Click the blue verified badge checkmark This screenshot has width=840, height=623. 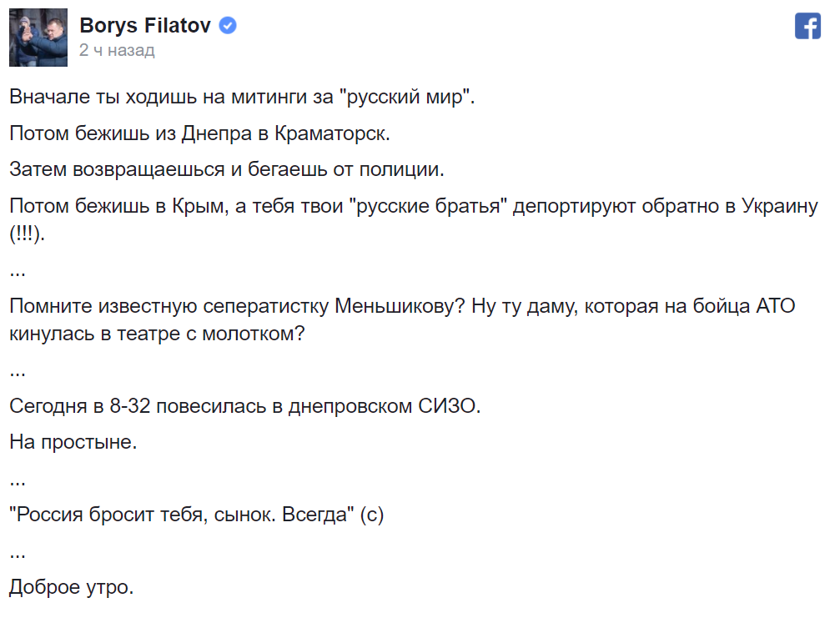[228, 25]
